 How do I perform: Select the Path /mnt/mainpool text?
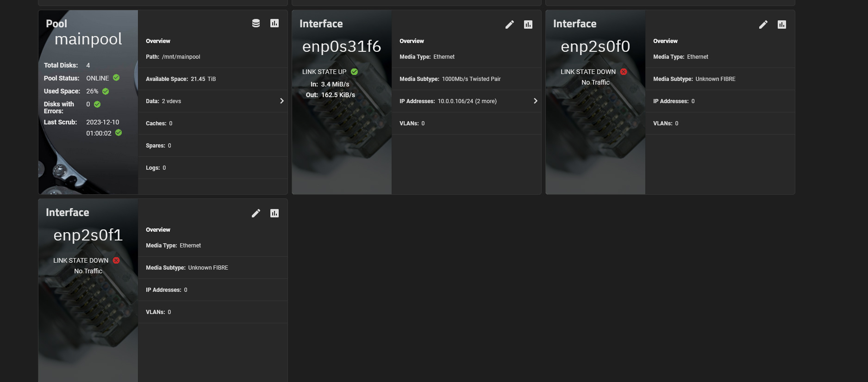coord(173,57)
